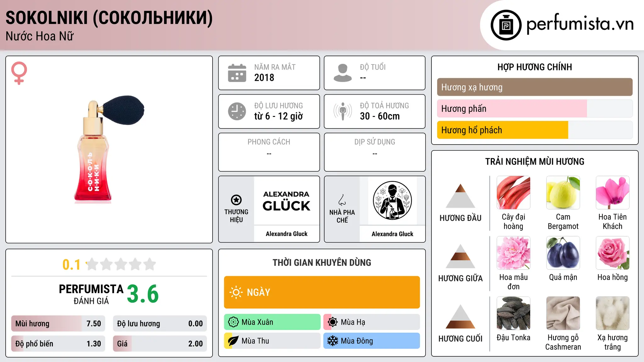
Task: Click the Alexandra Gluck brand name under the logo
Action: point(286,234)
